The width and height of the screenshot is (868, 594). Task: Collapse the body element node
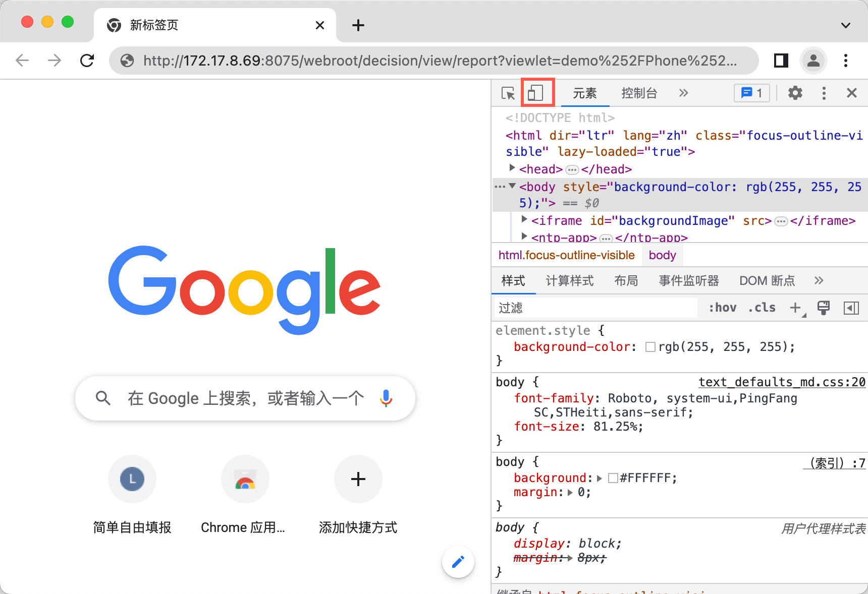(x=512, y=186)
